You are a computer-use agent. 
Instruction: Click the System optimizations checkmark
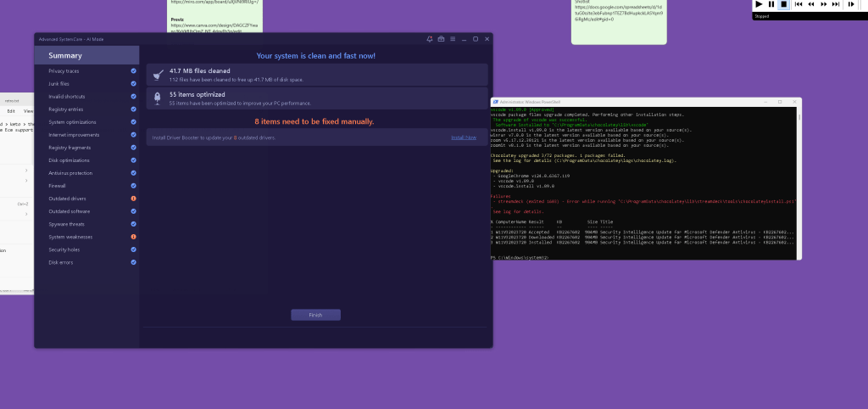133,122
